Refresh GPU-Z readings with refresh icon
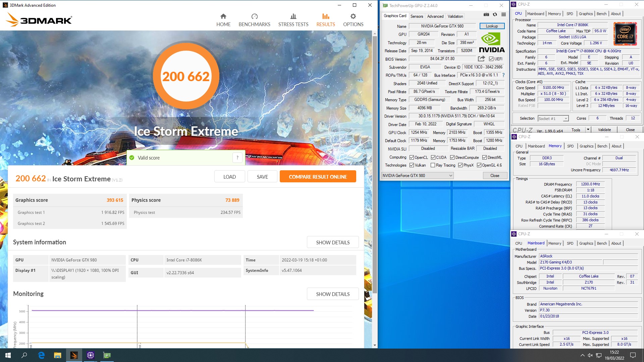The image size is (644, 362). click(x=495, y=14)
